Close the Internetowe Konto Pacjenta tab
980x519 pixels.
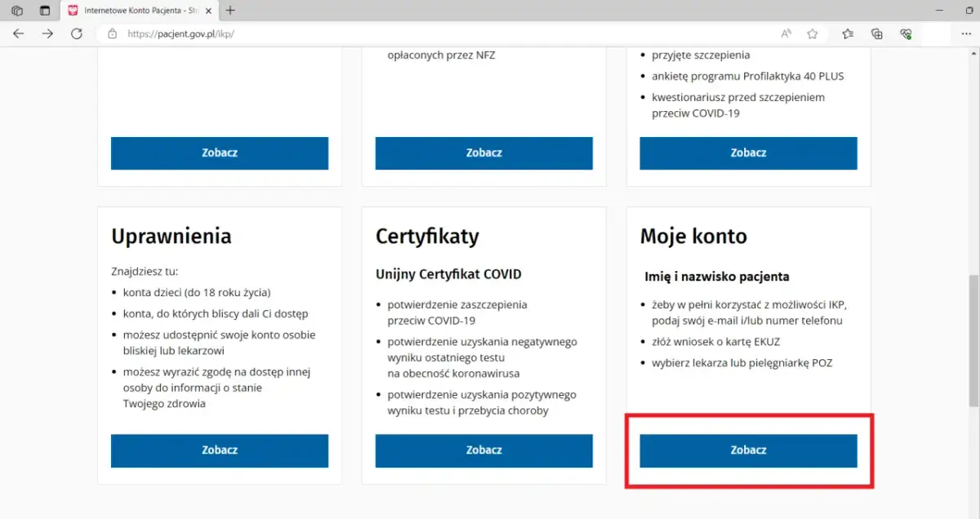coord(207,11)
